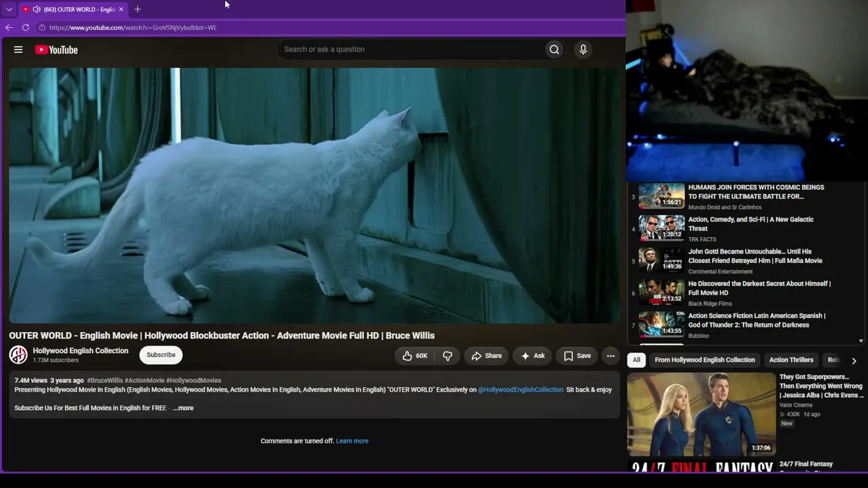Screen dimensions: 868x488
Task: Open the #ActionMovie hashtag
Action: click(144, 381)
